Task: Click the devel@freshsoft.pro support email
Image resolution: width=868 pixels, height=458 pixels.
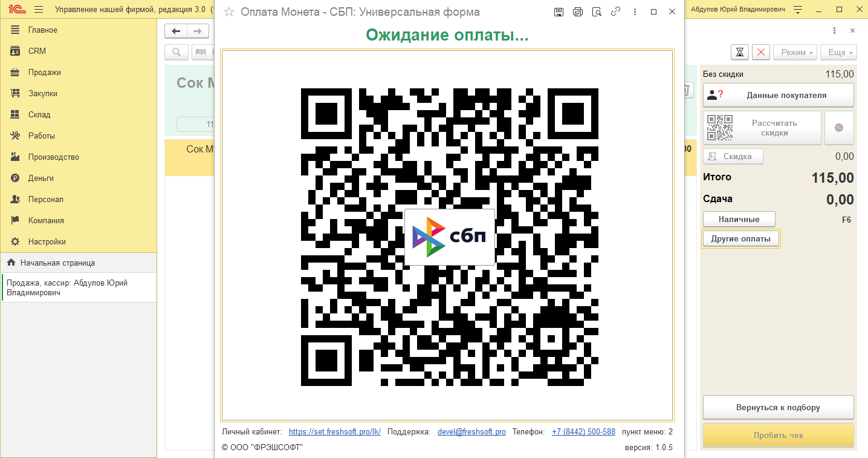Action: (x=471, y=432)
